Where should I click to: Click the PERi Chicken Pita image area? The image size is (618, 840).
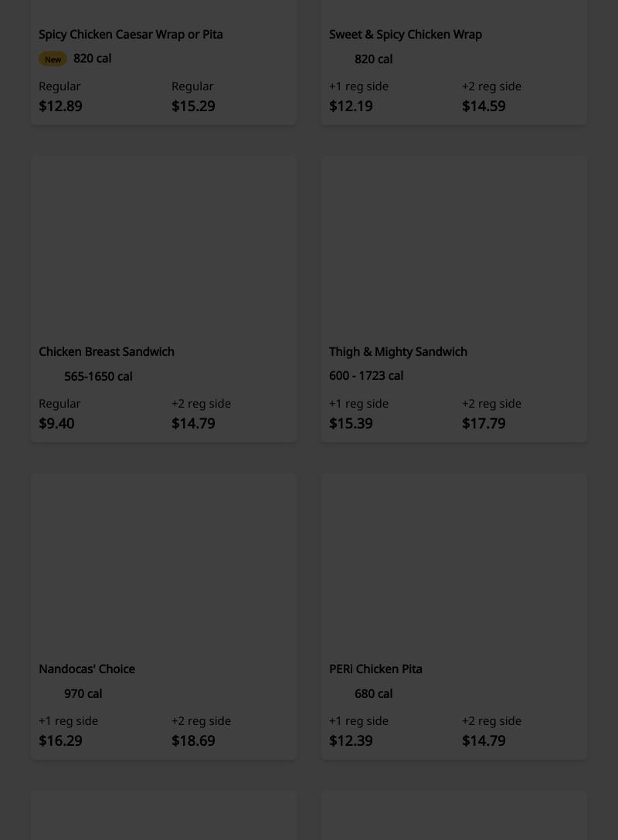click(x=454, y=564)
